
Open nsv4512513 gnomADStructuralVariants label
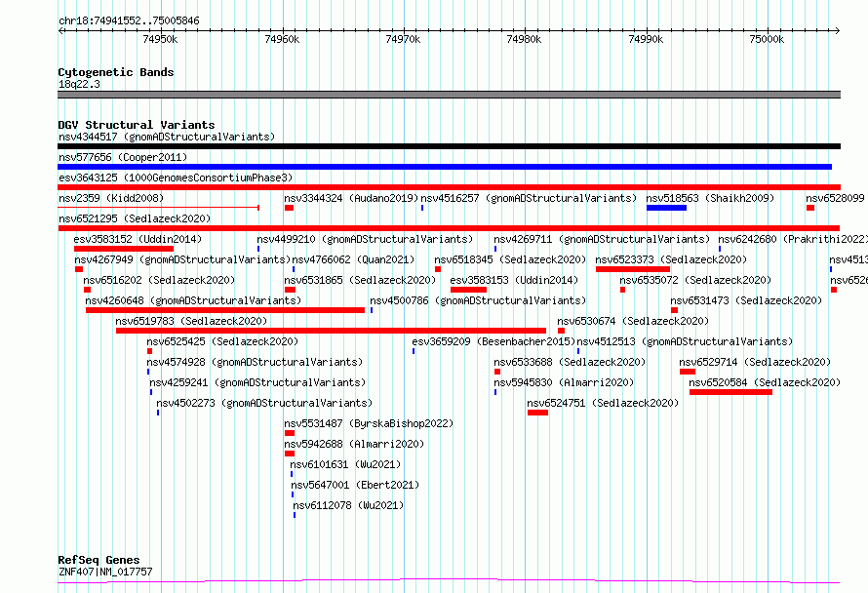click(685, 341)
